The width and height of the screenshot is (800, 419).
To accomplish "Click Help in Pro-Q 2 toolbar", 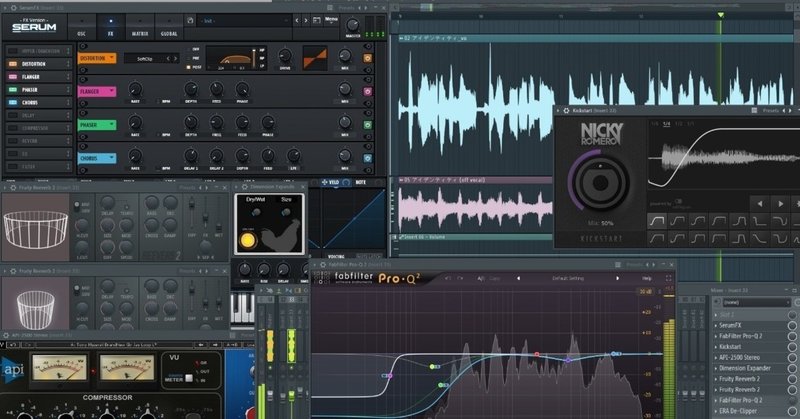I will pos(647,279).
